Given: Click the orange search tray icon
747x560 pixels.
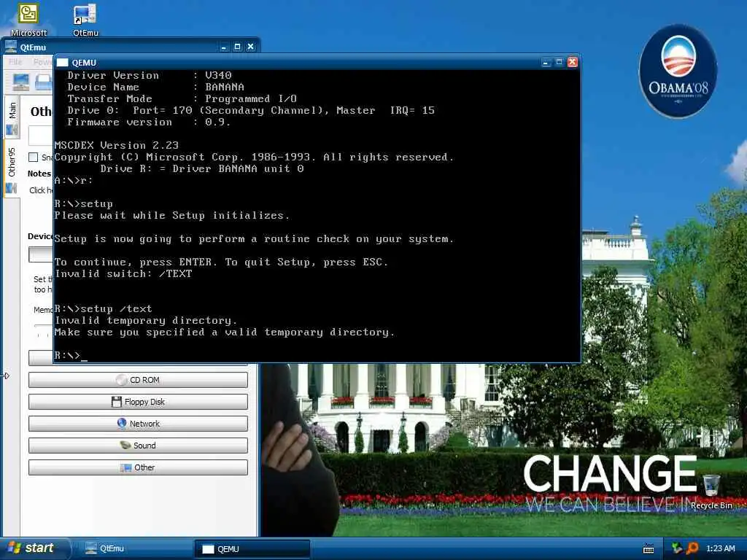Looking at the screenshot, I should 692,548.
